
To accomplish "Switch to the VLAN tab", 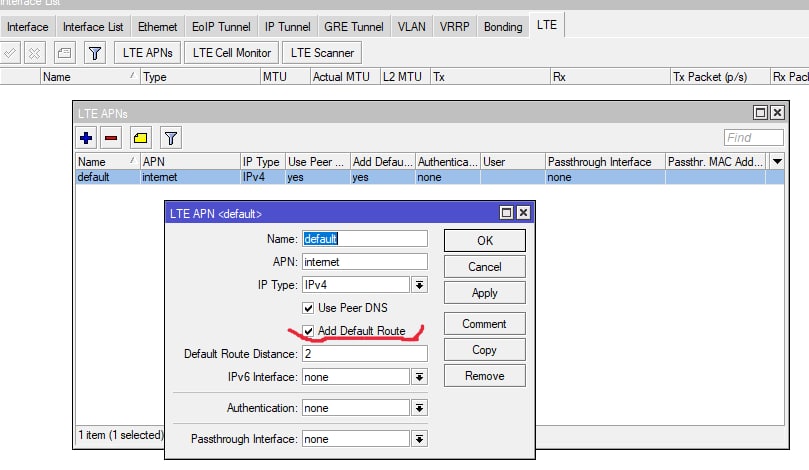I will pyautogui.click(x=411, y=27).
